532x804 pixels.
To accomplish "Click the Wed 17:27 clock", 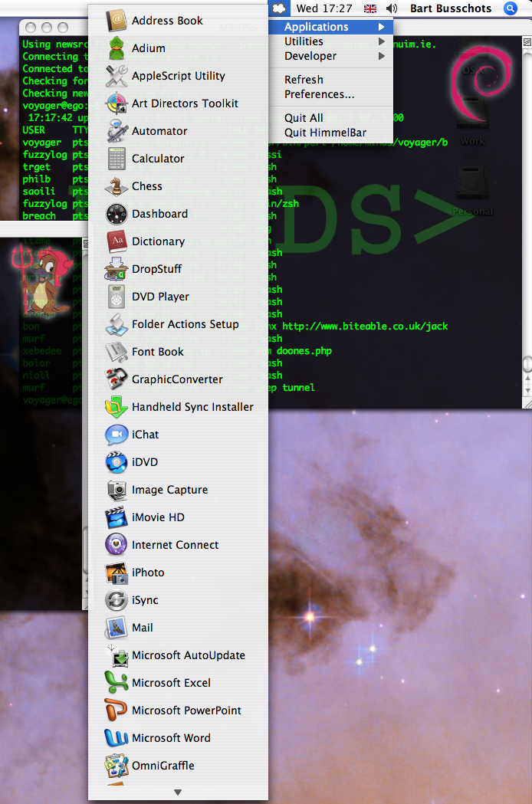I will (x=324, y=8).
